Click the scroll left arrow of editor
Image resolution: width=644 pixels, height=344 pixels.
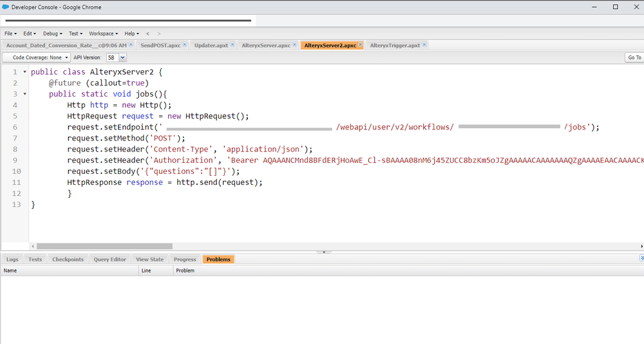tap(33, 246)
